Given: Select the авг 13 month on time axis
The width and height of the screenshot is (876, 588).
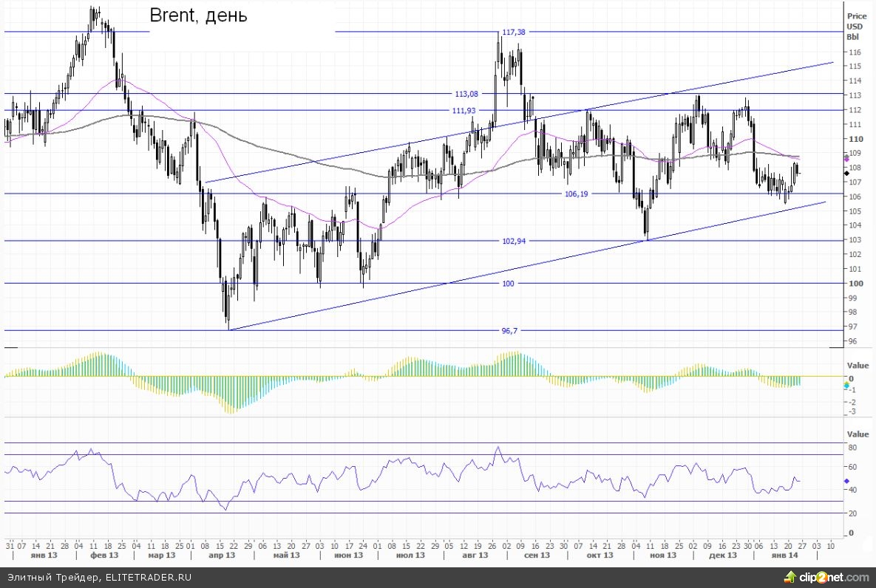Looking at the screenshot, I should [x=475, y=555].
